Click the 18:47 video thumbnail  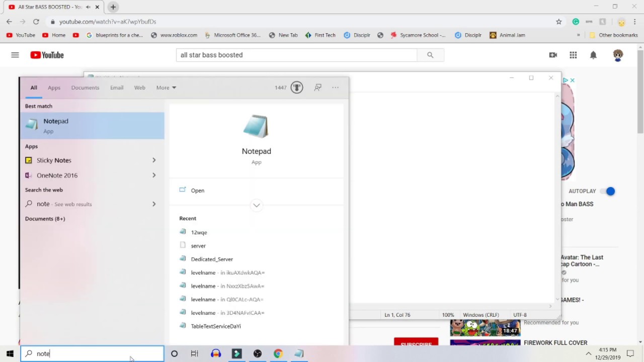[x=485, y=328]
